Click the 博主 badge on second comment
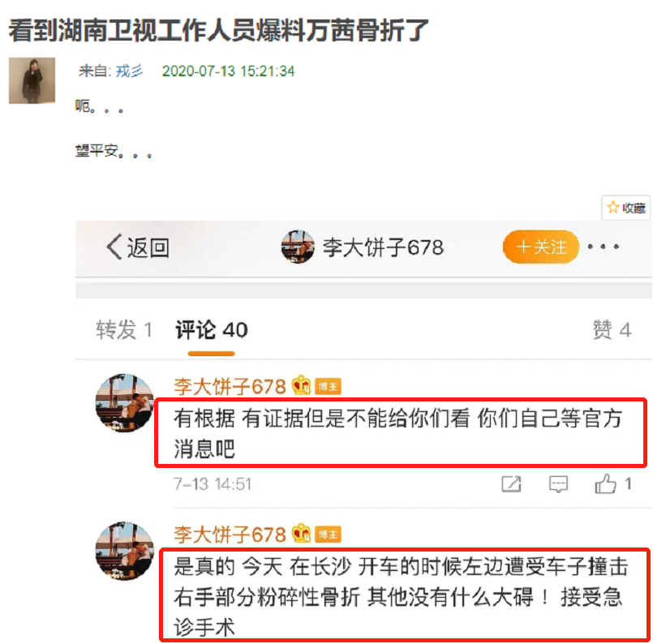Screen dimensions: 653x644 click(328, 535)
